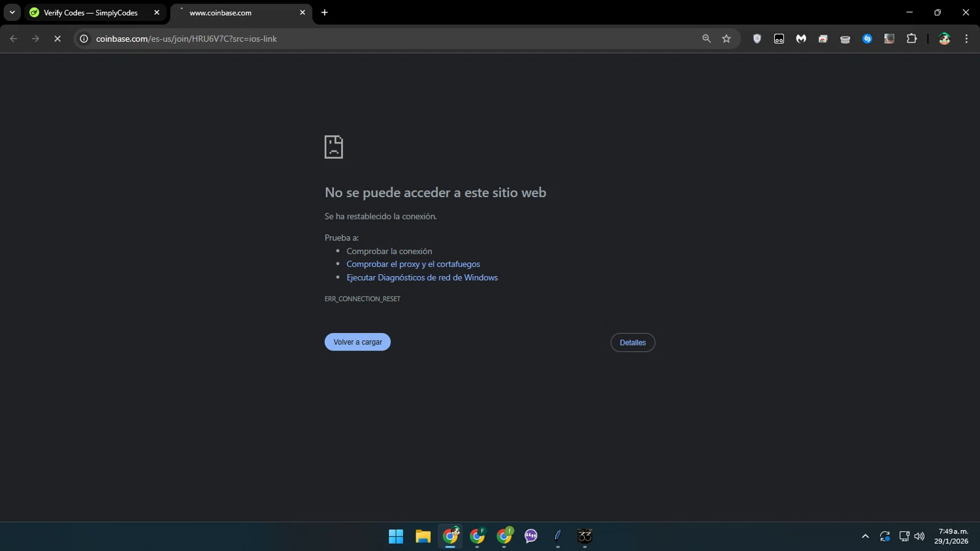The image size is (980, 551).
Task: Open the Chrome profile avatar
Action: pyautogui.click(x=944, y=39)
